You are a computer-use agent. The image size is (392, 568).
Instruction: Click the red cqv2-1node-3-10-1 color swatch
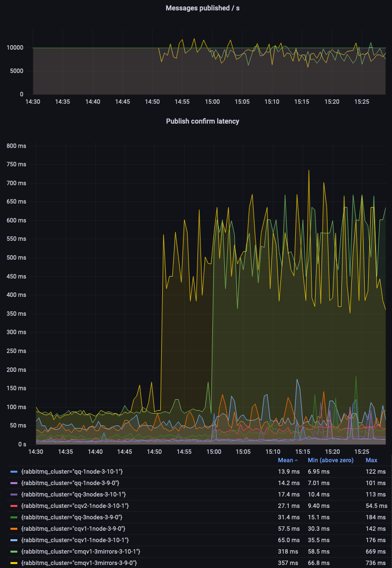[14, 505]
